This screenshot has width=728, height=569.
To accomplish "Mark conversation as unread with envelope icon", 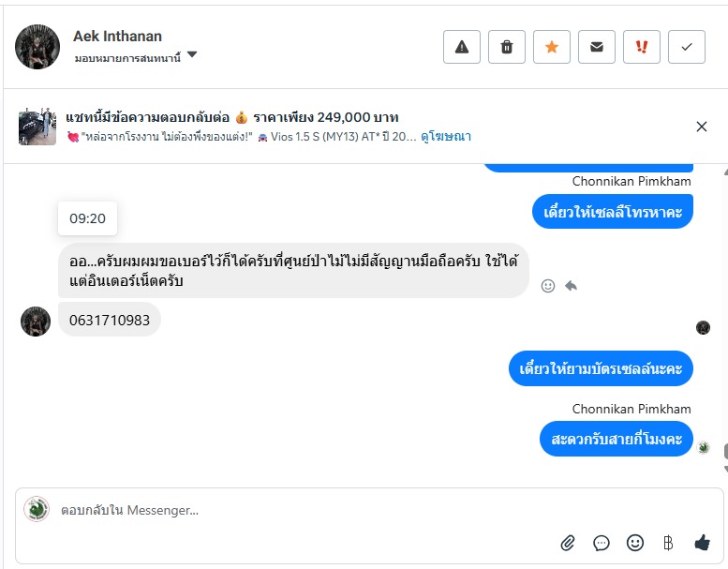I will (x=597, y=47).
